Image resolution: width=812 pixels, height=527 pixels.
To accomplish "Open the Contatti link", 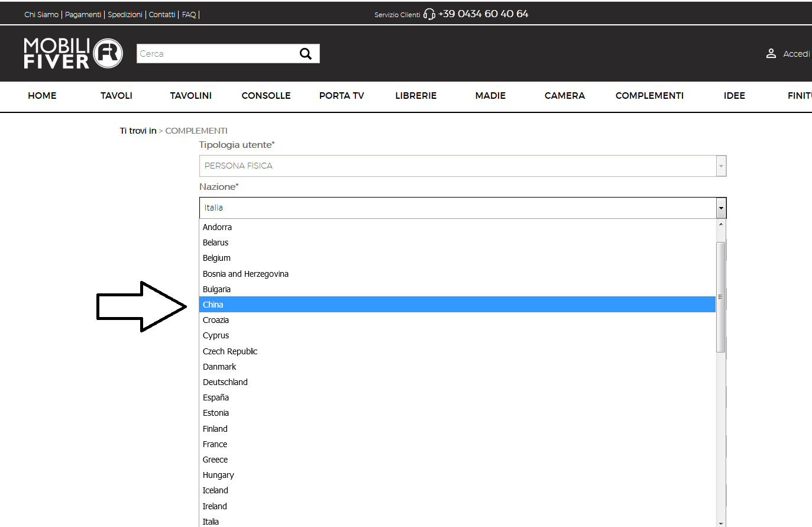I will 162,15.
